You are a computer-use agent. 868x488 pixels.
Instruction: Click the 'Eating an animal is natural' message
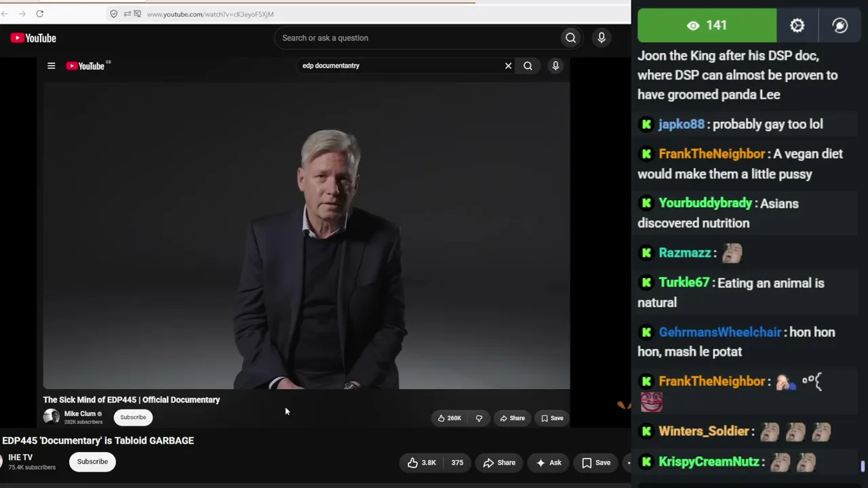(x=731, y=292)
